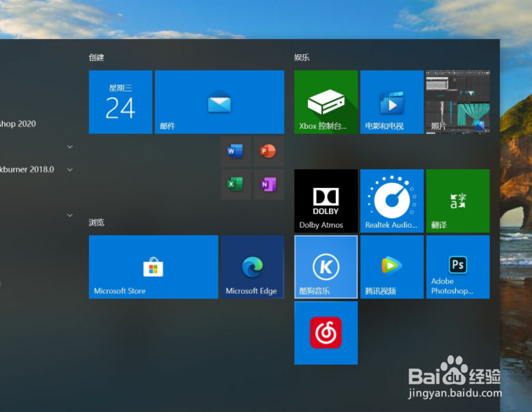
Task: Open the Xbox 控制台 tile
Action: point(326,102)
